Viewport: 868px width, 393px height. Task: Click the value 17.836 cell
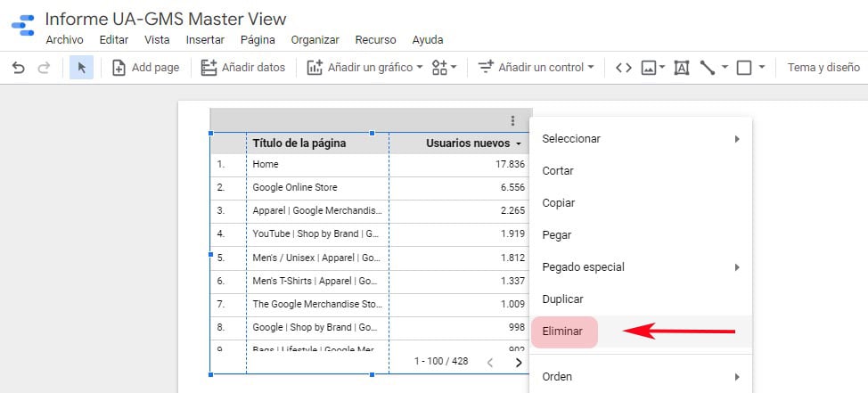[511, 164]
